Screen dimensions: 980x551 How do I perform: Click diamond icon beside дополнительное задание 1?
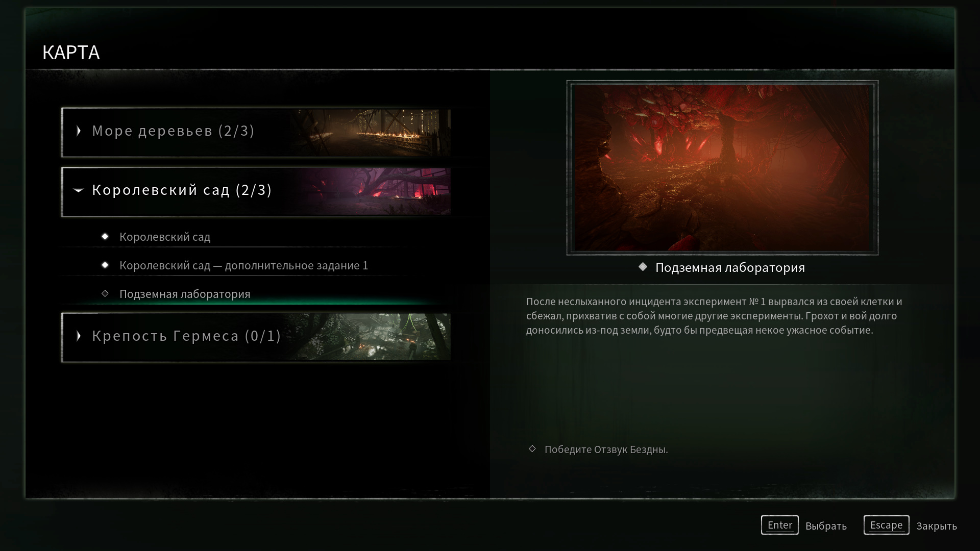coord(105,265)
